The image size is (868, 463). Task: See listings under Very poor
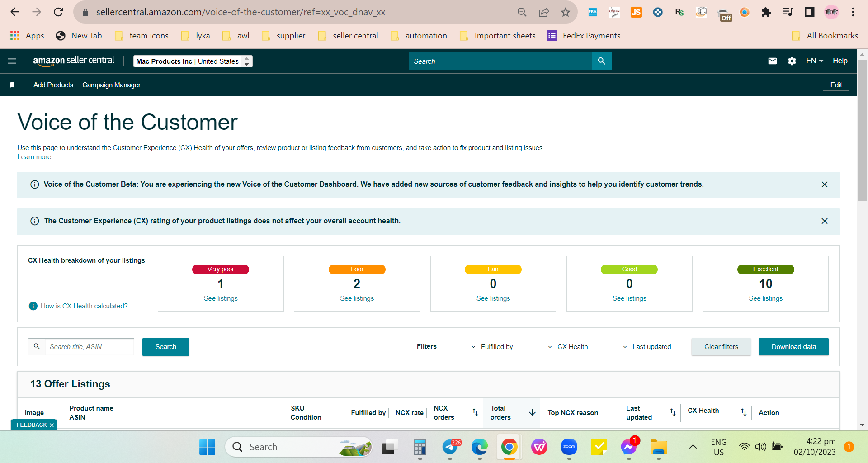click(x=221, y=298)
